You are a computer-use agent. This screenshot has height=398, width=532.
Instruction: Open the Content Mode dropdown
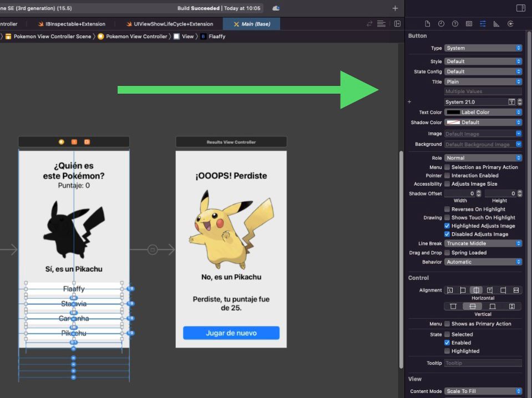[483, 391]
